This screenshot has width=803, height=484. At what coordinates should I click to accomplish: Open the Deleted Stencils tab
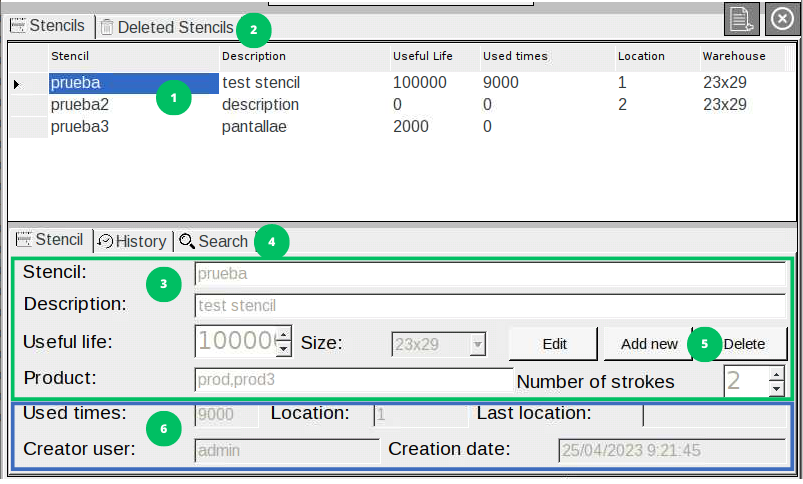point(167,28)
